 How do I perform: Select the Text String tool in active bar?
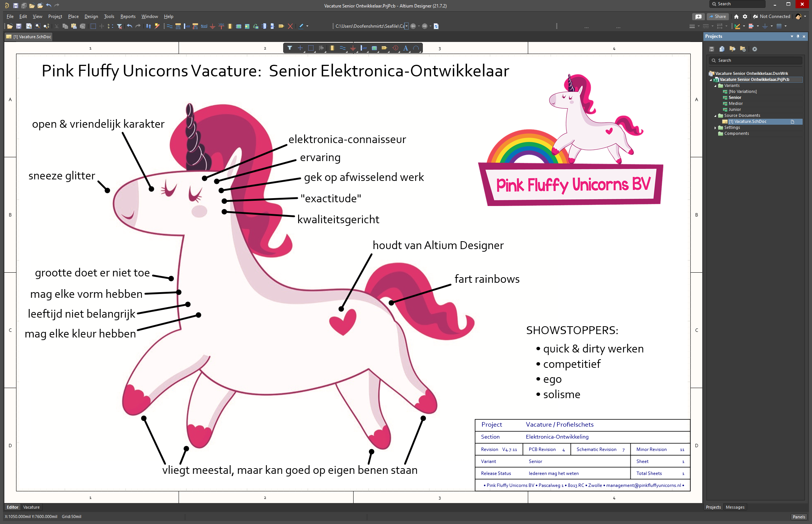406,48
